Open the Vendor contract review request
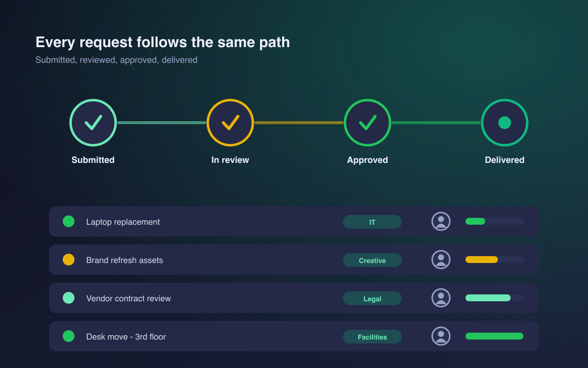Viewport: 588px width, 368px height. pos(294,298)
